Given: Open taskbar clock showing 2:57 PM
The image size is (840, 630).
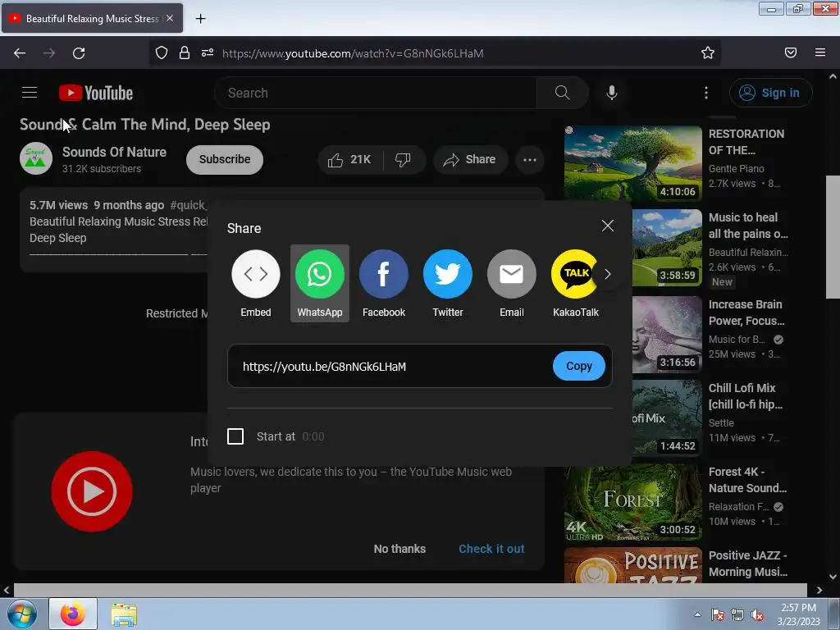Looking at the screenshot, I should pyautogui.click(x=798, y=614).
